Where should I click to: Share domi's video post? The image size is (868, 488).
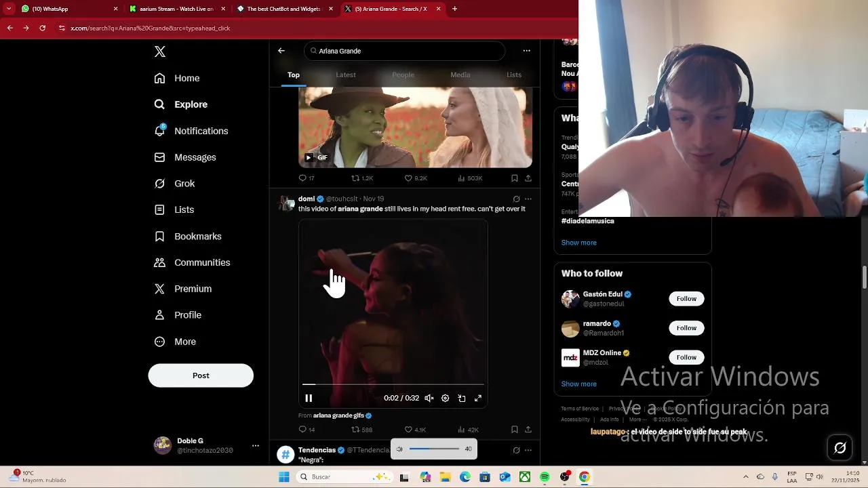(528, 430)
